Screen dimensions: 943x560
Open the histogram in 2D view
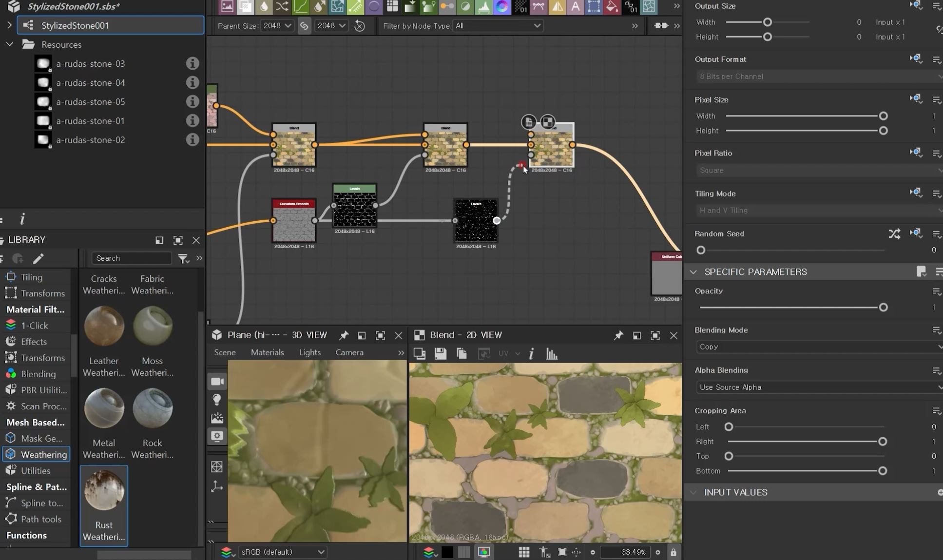click(x=552, y=354)
